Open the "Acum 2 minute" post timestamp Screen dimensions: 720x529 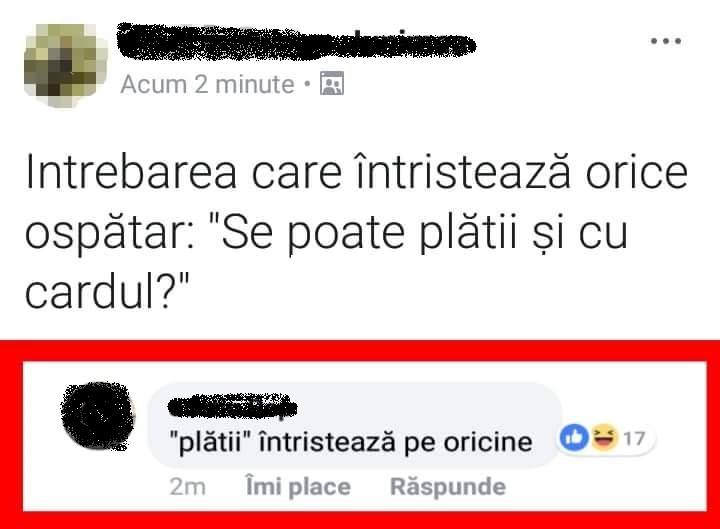click(207, 84)
